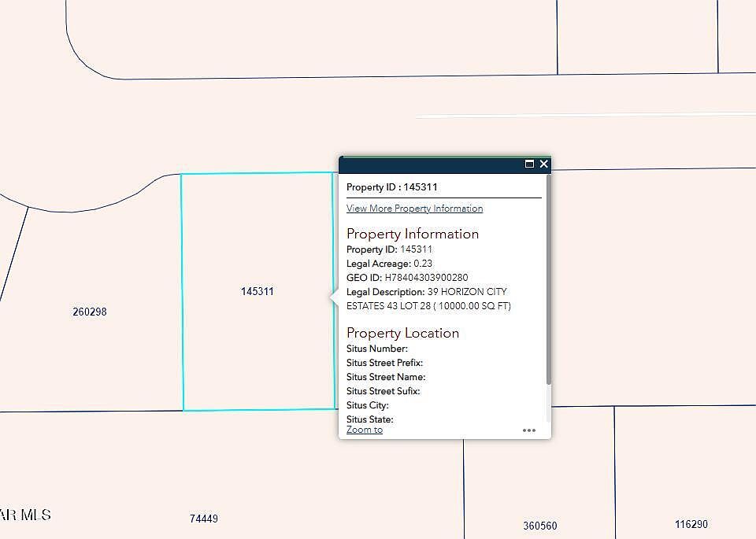Image resolution: width=756 pixels, height=539 pixels.
Task: Select parcel labeled 74449 on map
Action: click(x=203, y=519)
